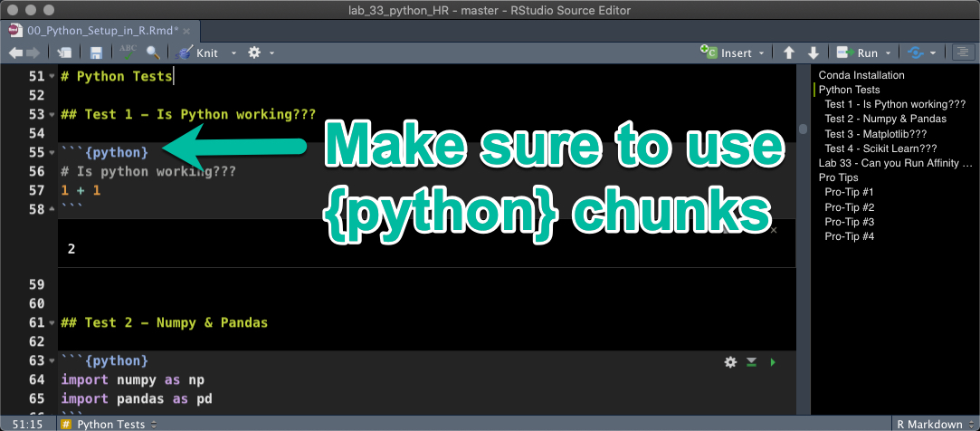980x431 pixels.
Task: Click fold end marker on line 58
Action: click(x=52, y=209)
